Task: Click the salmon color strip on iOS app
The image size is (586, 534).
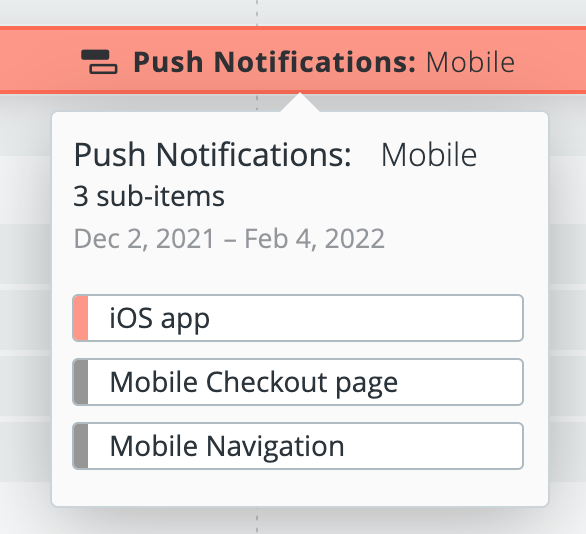Action: 81,318
